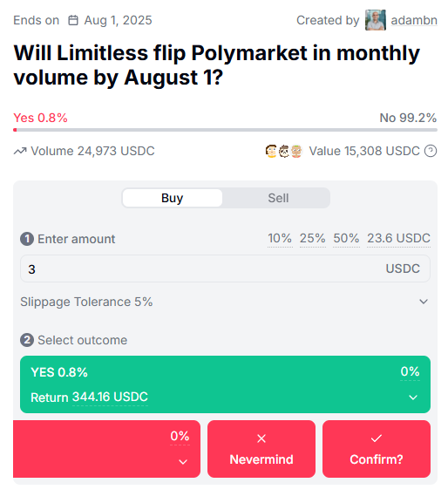Open creator adambn's avatar picture
The image size is (448, 503).
375,20
